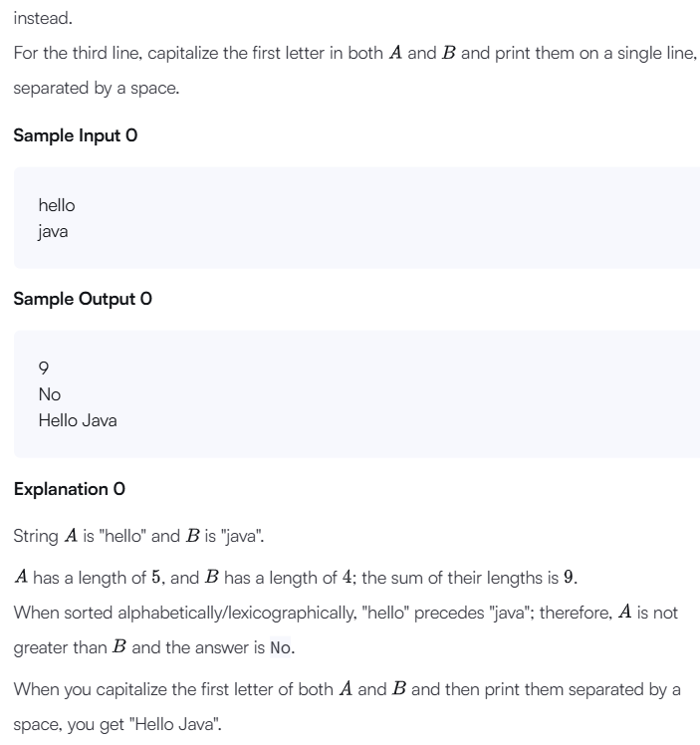The height and width of the screenshot is (745, 700).
Task: Click the "Sample Input 0" heading
Action: (76, 135)
